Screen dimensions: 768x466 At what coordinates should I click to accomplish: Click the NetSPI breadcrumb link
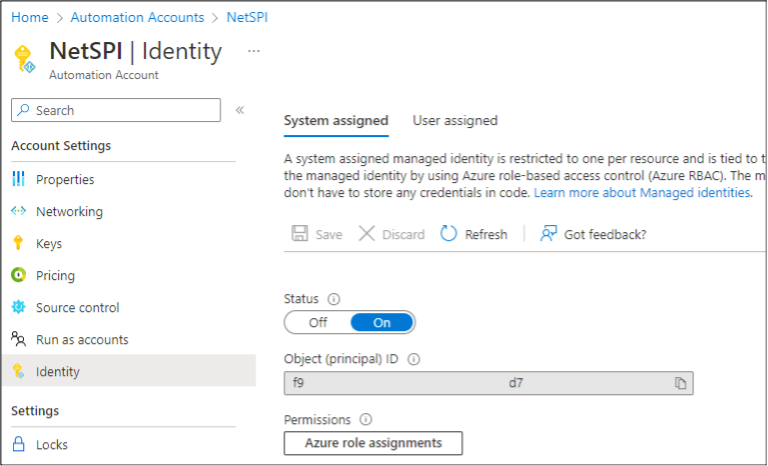247,17
